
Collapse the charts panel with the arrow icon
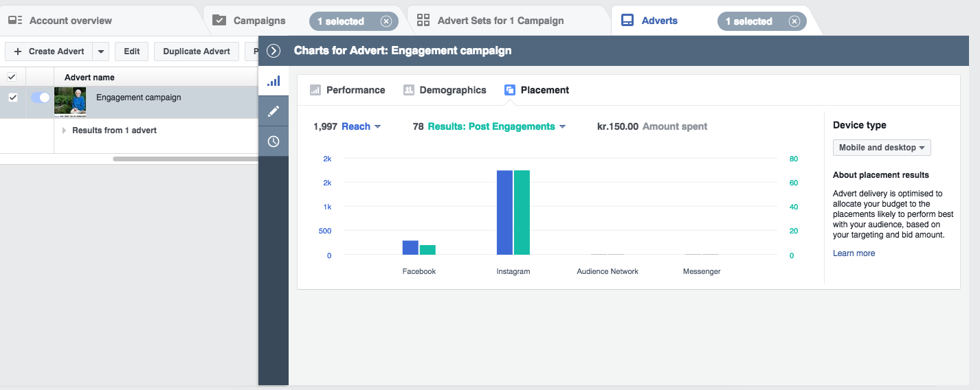click(274, 51)
